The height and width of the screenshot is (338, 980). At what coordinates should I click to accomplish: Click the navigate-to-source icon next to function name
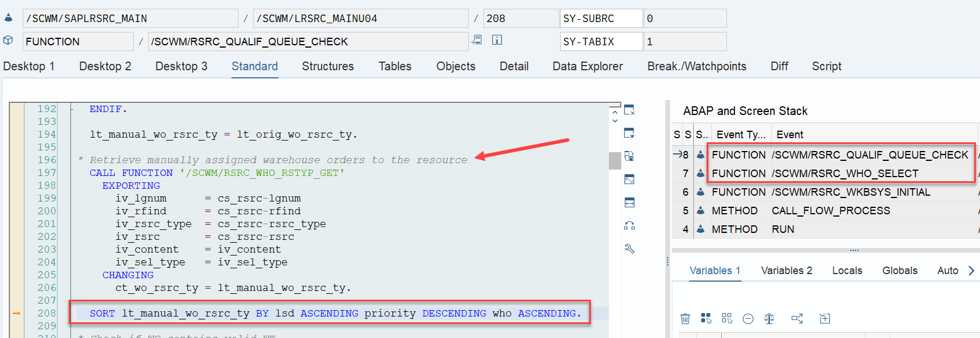477,40
